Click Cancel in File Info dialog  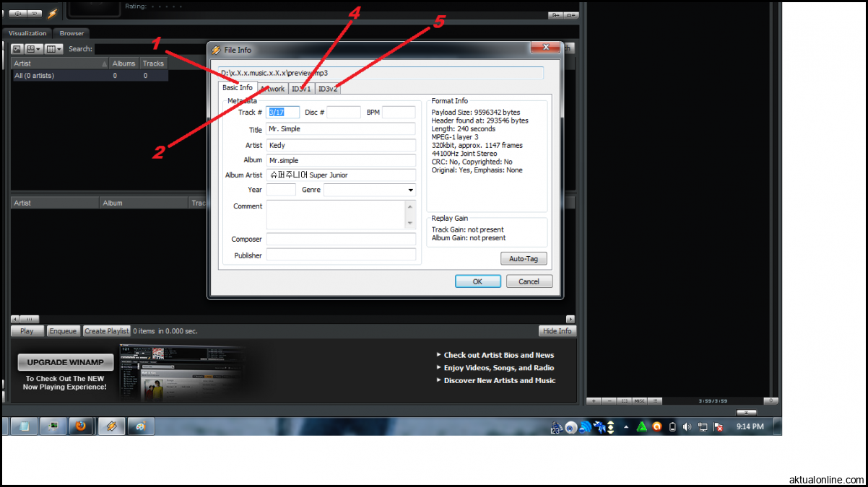(529, 281)
